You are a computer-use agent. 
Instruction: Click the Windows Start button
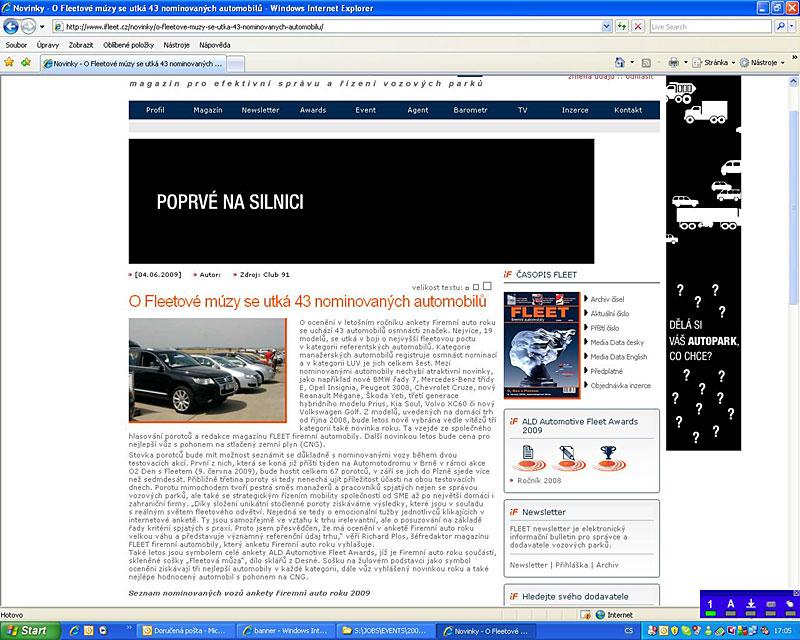pyautogui.click(x=29, y=631)
